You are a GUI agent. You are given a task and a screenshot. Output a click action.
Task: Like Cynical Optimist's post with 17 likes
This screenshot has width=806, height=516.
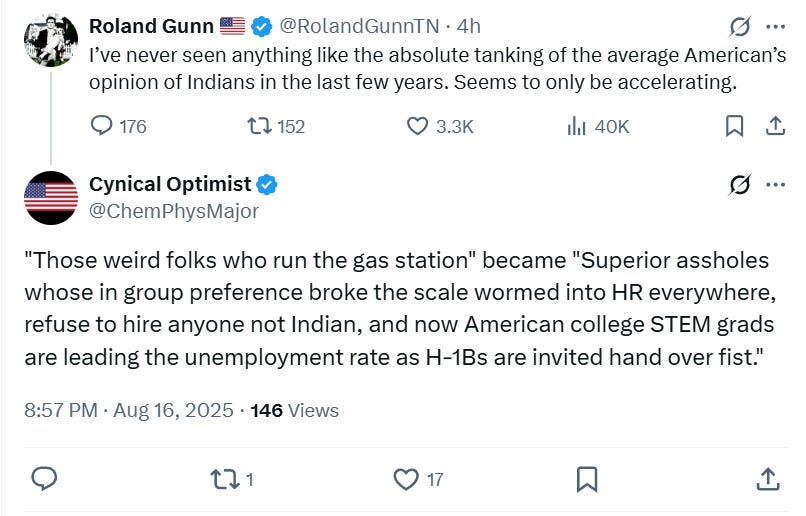[x=406, y=479]
